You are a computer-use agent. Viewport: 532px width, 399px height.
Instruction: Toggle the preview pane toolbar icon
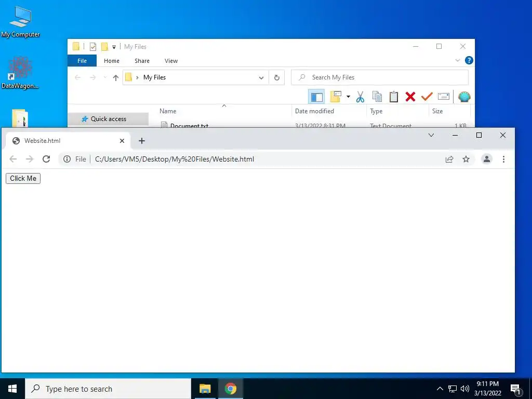(316, 97)
